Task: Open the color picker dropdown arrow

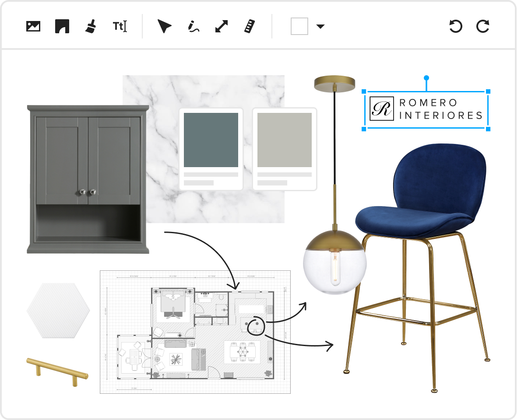Action: [x=320, y=26]
